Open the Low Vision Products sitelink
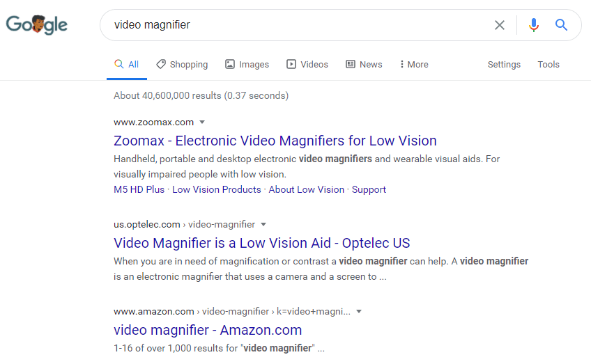The width and height of the screenshot is (591, 364). click(x=216, y=189)
